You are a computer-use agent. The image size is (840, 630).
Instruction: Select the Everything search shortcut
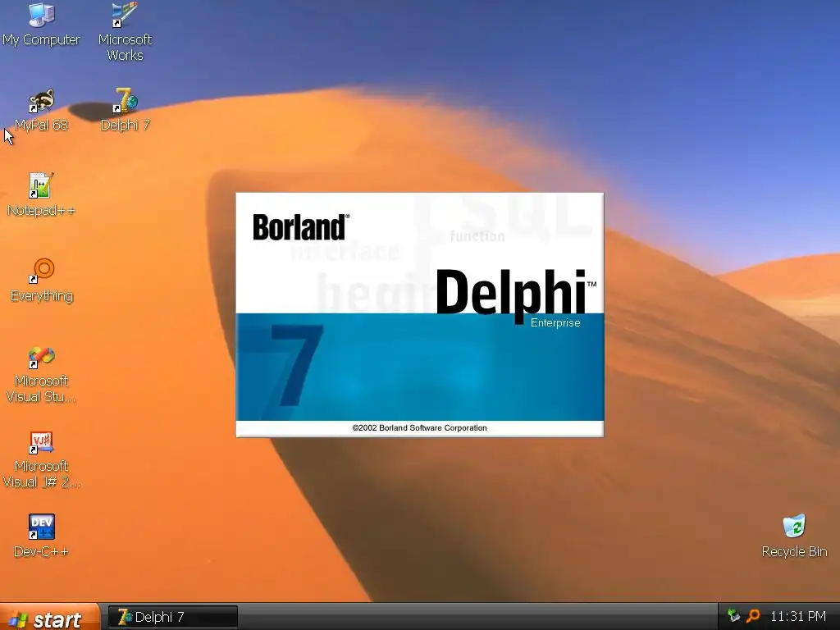41,281
